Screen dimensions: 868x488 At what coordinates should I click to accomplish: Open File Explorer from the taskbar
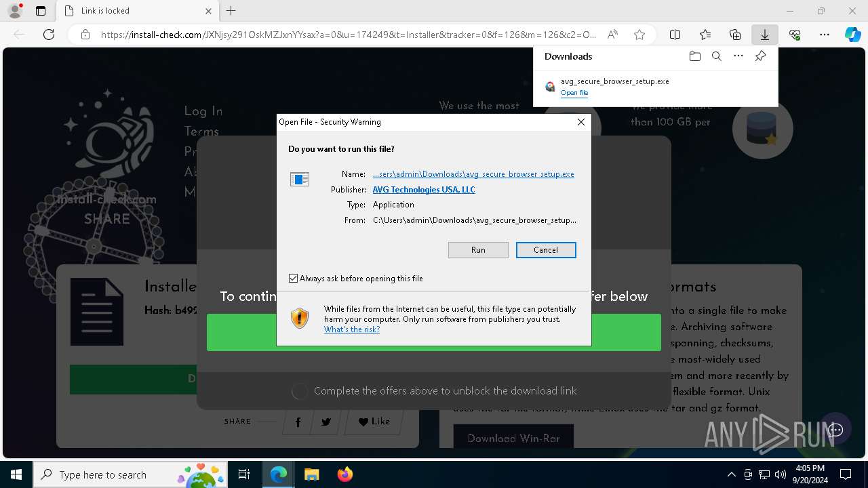click(311, 474)
